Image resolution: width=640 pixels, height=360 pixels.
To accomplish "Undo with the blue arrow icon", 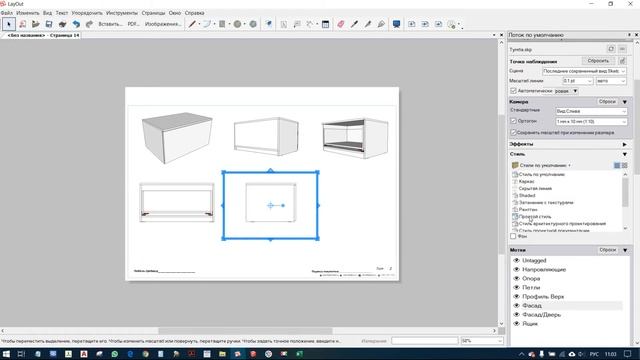I will pos(76,24).
